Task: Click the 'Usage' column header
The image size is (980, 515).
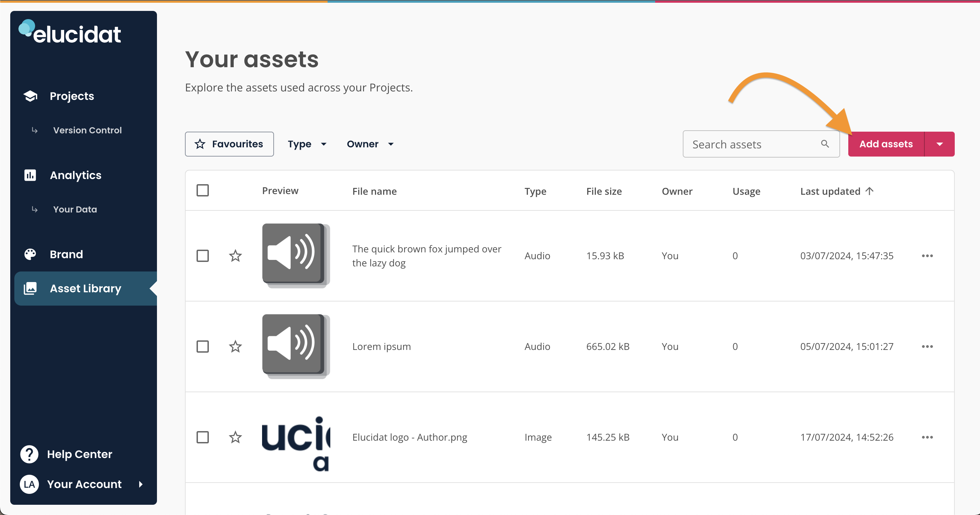Action: 746,191
